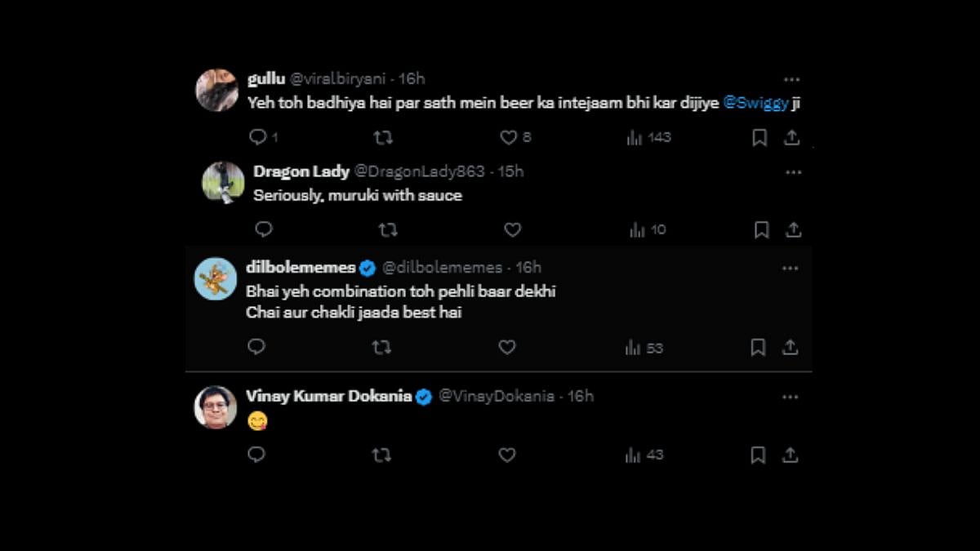
Task: Open more options on Dragon Lady's tweet
Action: (793, 172)
